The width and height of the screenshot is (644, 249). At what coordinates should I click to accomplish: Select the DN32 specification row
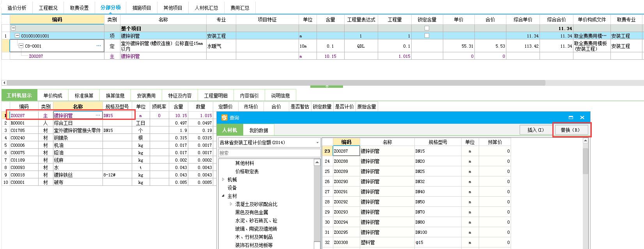[416, 181]
